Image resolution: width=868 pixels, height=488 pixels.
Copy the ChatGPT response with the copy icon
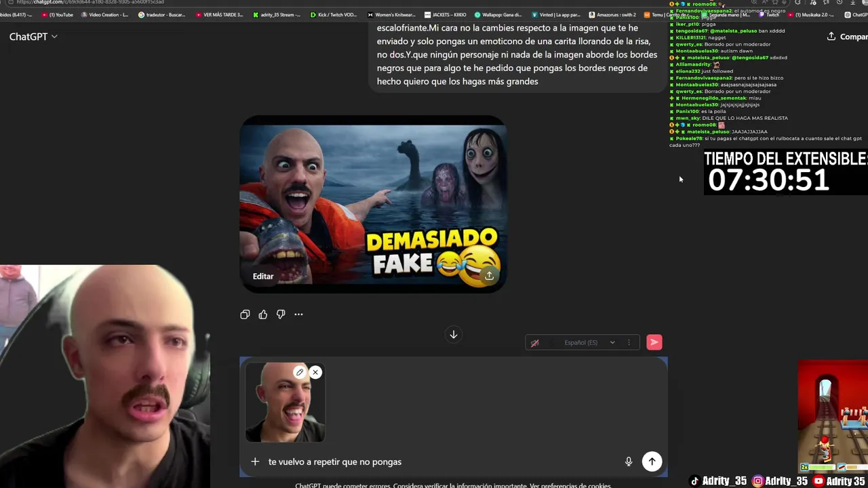245,314
